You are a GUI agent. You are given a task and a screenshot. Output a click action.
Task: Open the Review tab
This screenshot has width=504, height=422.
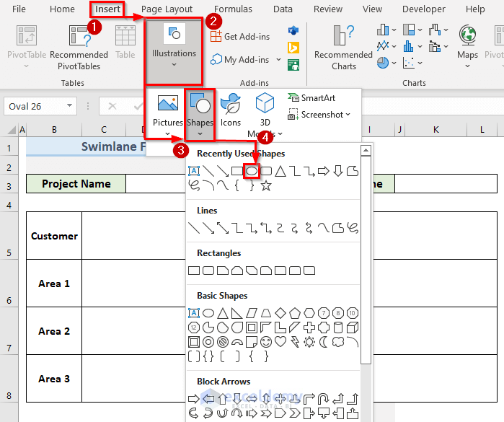click(x=328, y=9)
